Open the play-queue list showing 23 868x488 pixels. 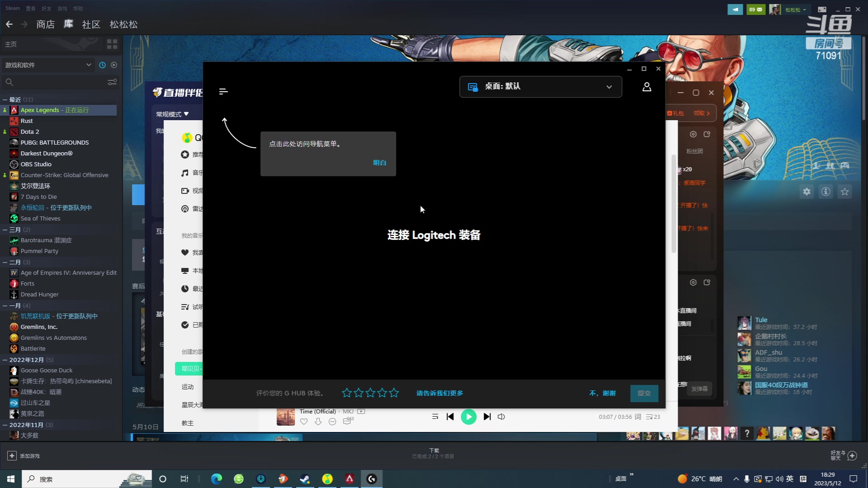pos(653,417)
